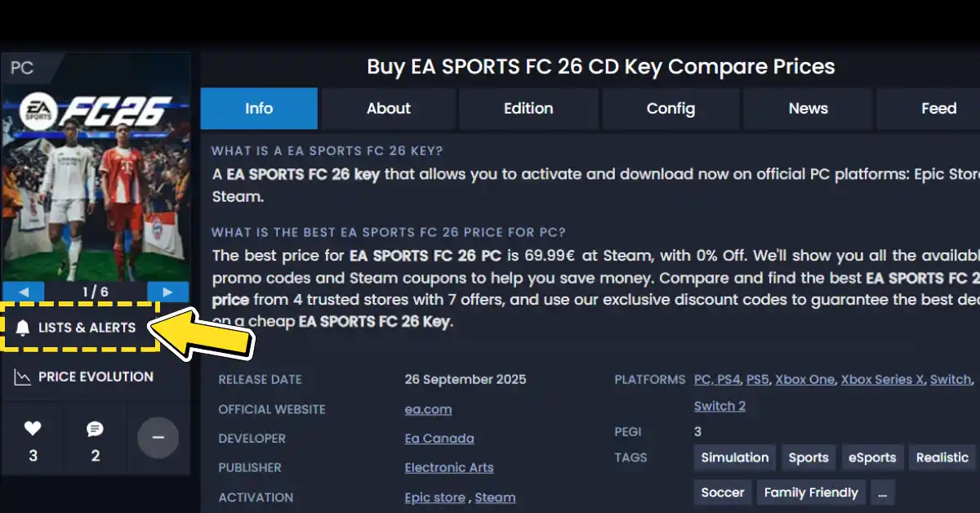Open the Edition tab
The height and width of the screenshot is (513, 980).
(x=528, y=109)
